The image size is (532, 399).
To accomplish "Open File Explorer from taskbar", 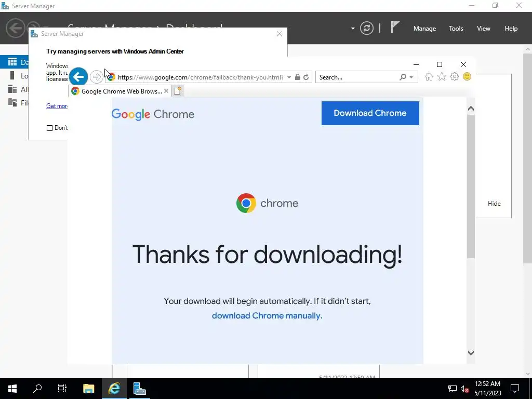I will click(88, 389).
